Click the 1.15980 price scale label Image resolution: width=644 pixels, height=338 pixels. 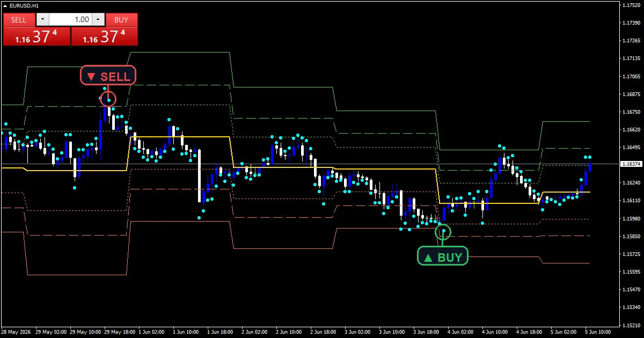pos(631,218)
